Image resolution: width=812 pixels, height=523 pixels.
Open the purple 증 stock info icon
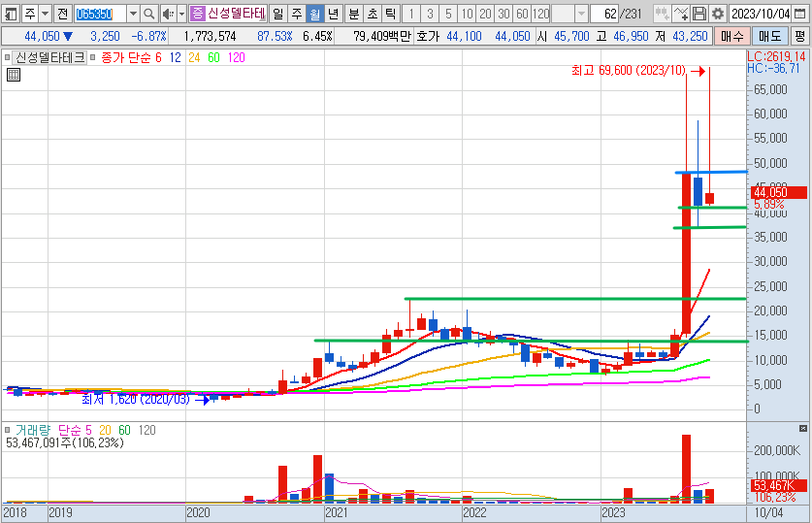[197, 14]
